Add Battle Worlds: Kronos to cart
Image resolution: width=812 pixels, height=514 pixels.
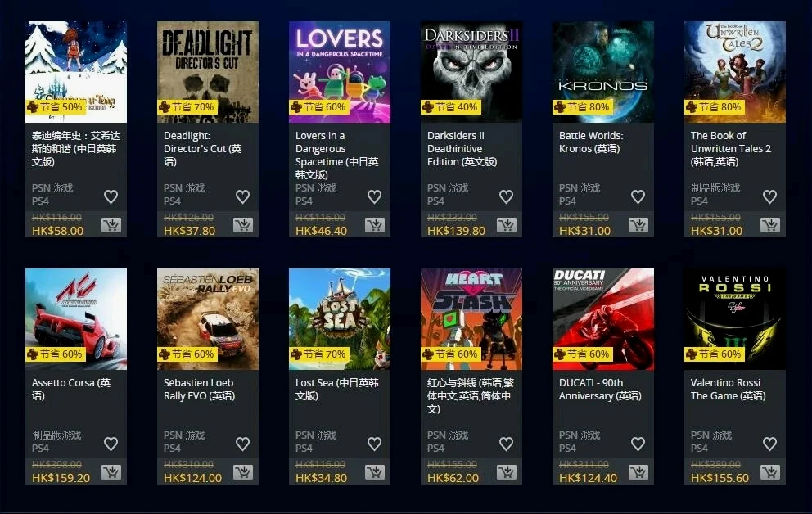(638, 225)
